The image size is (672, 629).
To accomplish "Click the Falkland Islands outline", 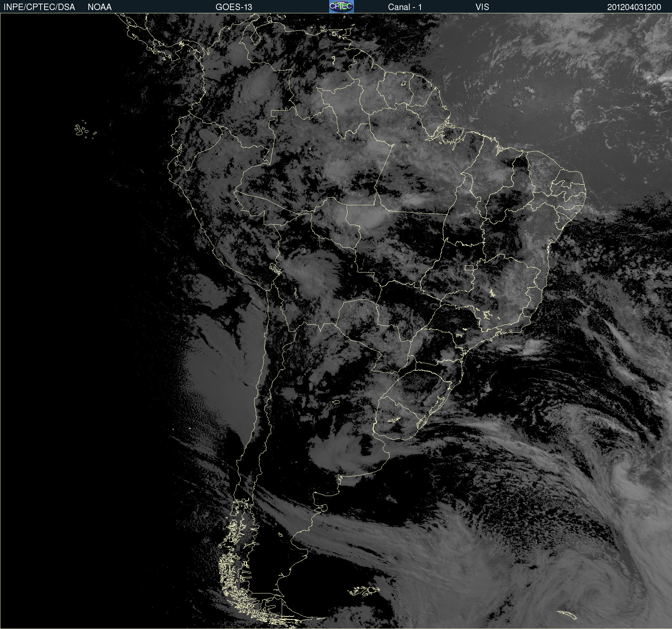I will [x=364, y=591].
